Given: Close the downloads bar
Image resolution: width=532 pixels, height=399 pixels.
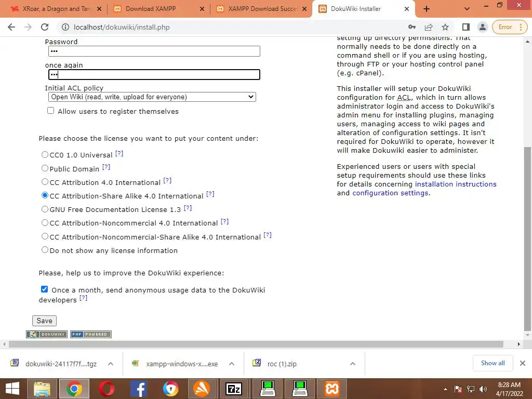Looking at the screenshot, I should 523,363.
